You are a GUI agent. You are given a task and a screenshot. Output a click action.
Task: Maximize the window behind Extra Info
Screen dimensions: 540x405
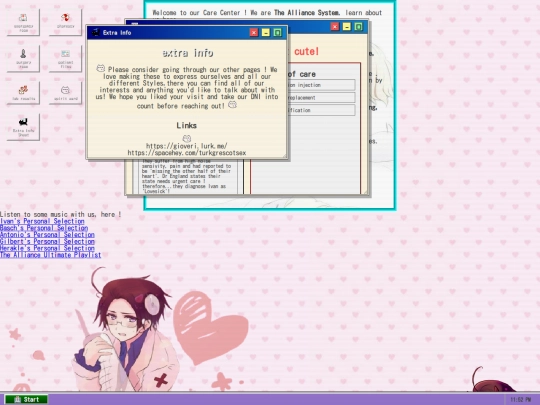coord(358,27)
